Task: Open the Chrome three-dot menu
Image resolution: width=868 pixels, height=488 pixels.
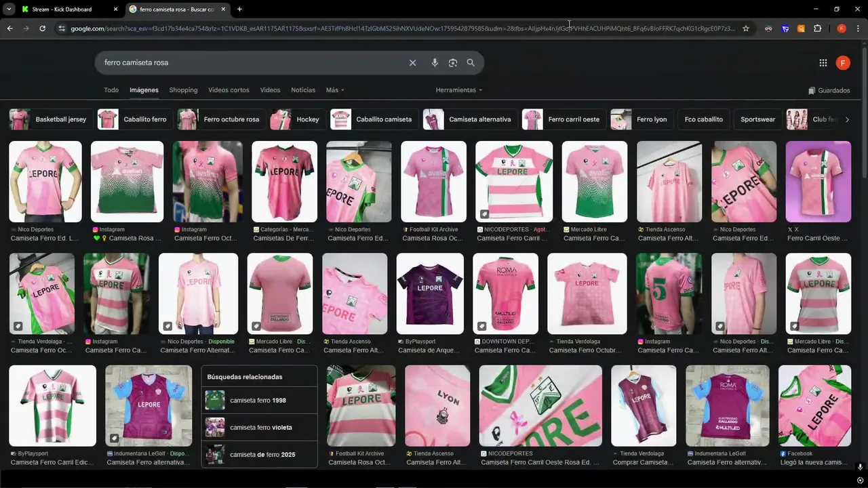Action: [x=858, y=28]
